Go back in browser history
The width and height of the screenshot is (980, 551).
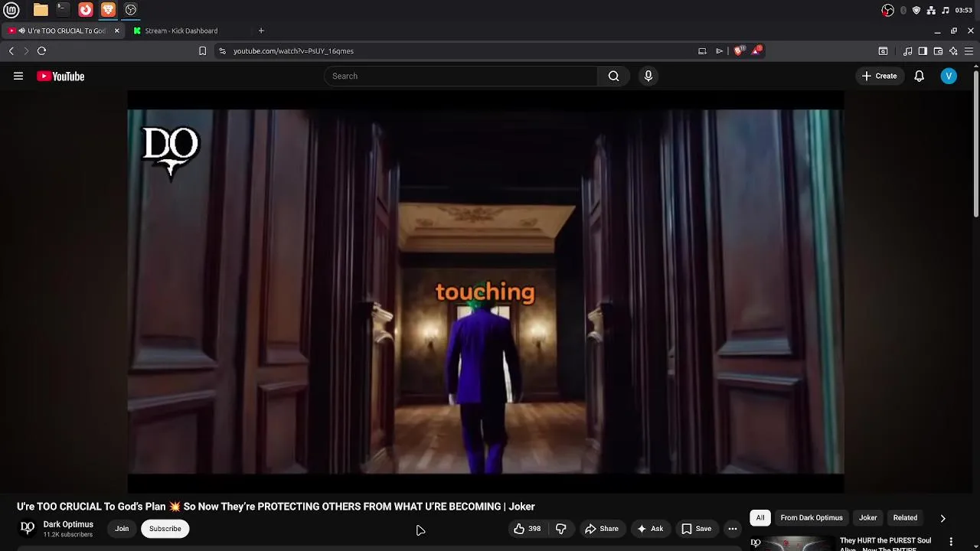pos(11,51)
